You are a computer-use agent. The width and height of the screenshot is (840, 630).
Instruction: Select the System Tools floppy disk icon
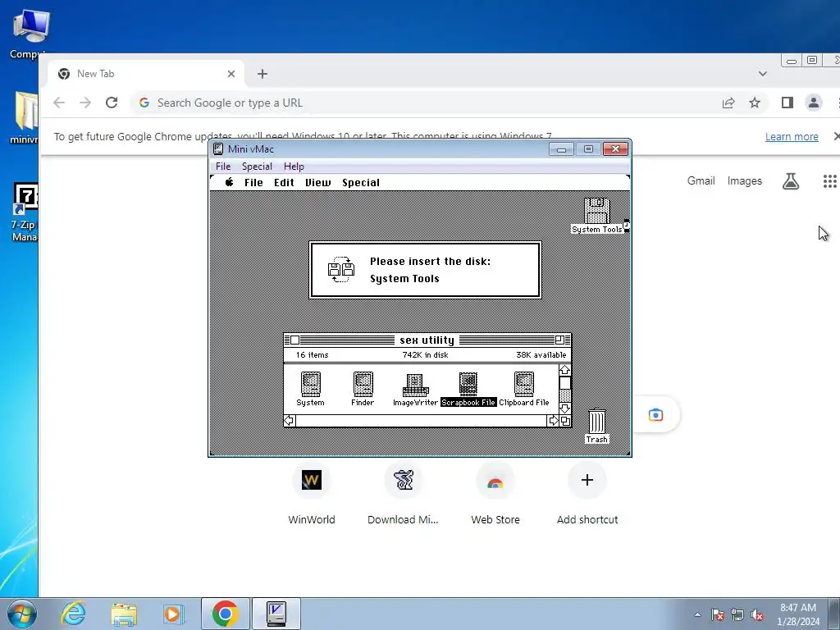pyautogui.click(x=597, y=216)
